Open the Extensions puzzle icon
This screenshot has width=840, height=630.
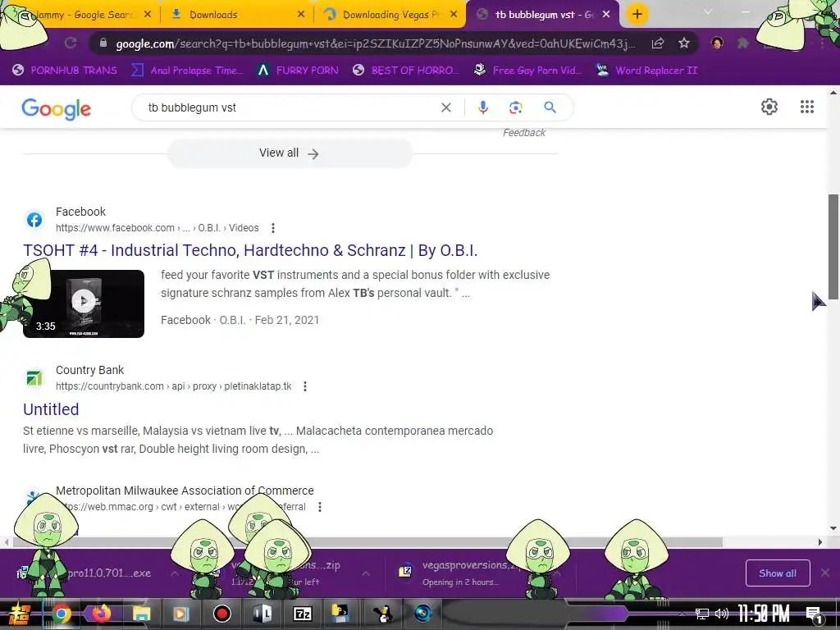tap(742, 43)
